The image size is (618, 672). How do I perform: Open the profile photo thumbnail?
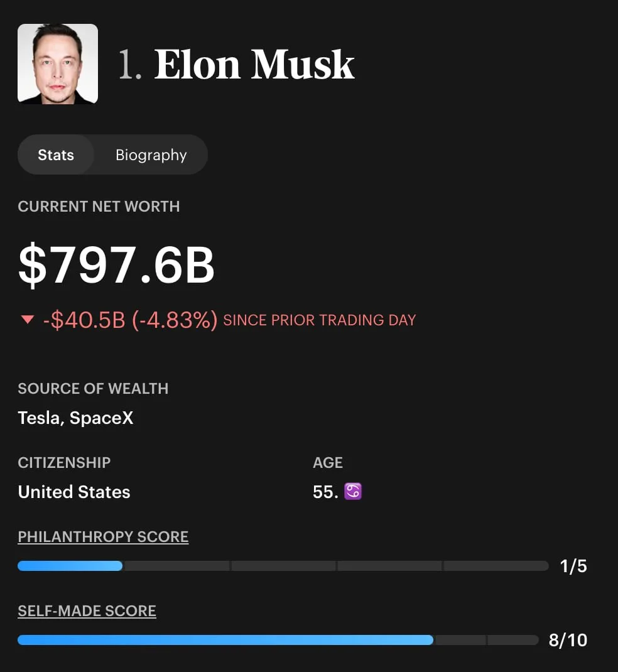[58, 64]
